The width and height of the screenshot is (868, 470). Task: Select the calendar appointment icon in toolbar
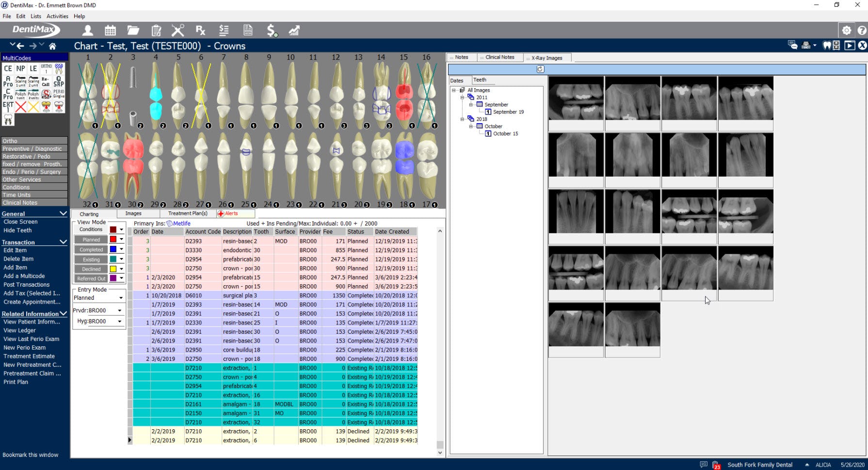tap(110, 30)
